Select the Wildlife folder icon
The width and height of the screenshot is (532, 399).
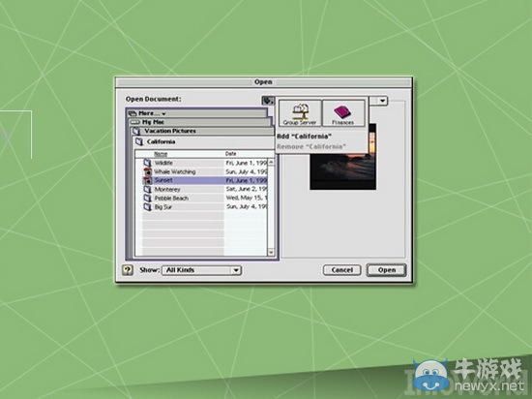click(147, 163)
